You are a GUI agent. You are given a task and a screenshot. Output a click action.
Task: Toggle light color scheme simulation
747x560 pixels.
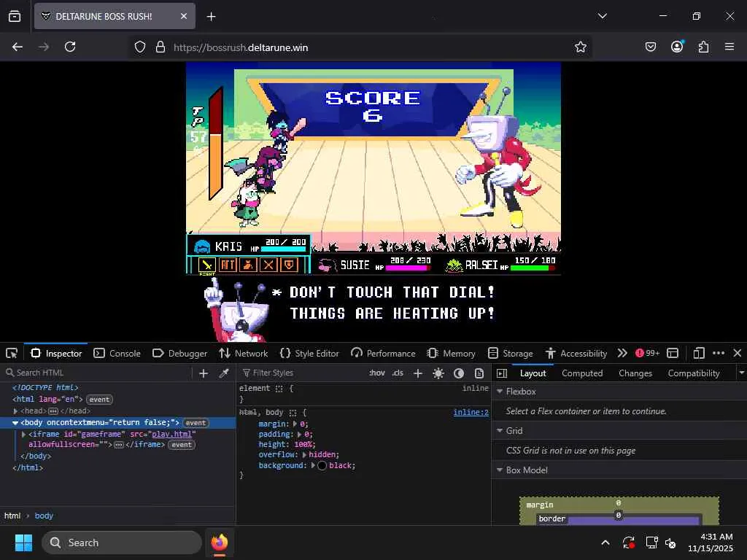(438, 373)
